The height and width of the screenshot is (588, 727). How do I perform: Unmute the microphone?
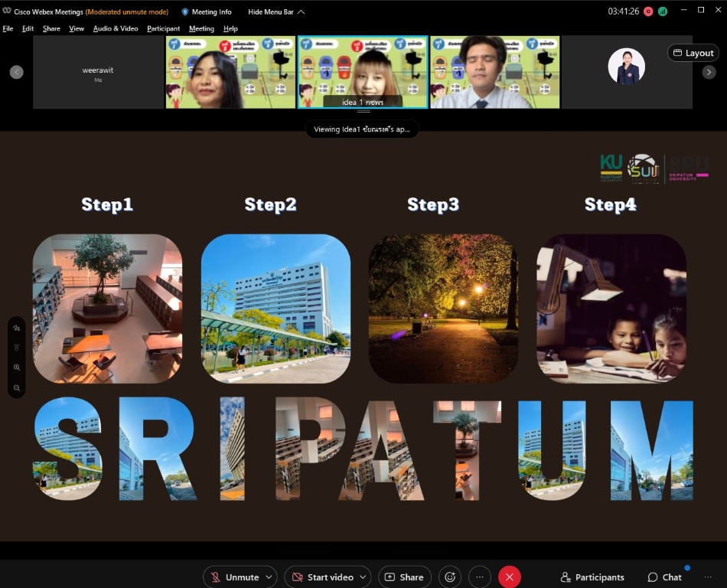tap(236, 577)
